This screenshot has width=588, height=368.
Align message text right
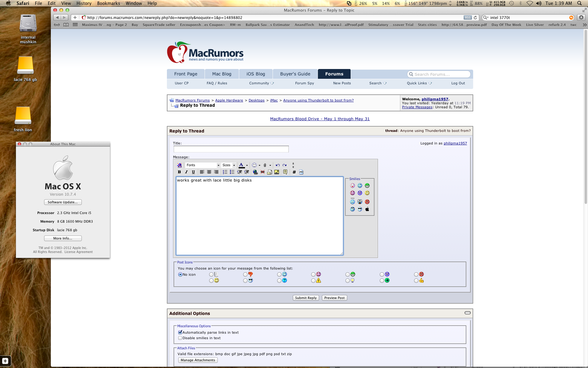tap(216, 172)
